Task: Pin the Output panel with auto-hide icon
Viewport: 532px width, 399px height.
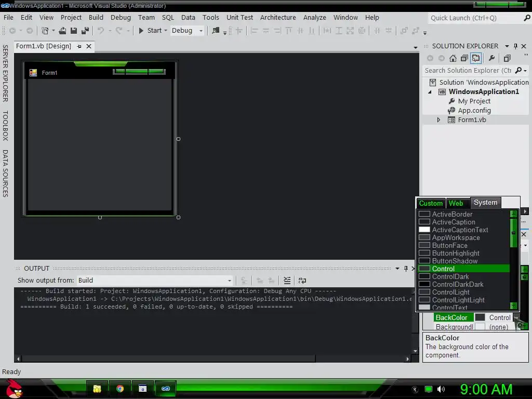Action: 406,269
